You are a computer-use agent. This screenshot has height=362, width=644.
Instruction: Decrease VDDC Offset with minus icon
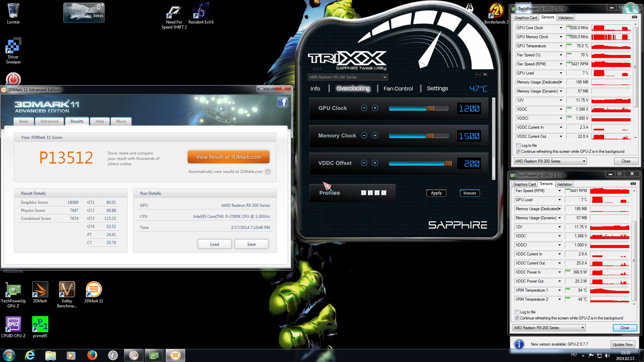pos(364,163)
